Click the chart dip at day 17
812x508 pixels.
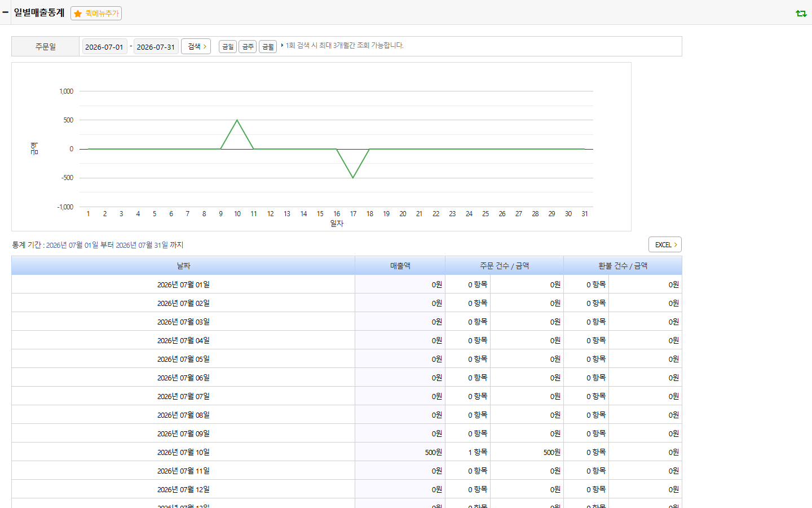pos(353,178)
